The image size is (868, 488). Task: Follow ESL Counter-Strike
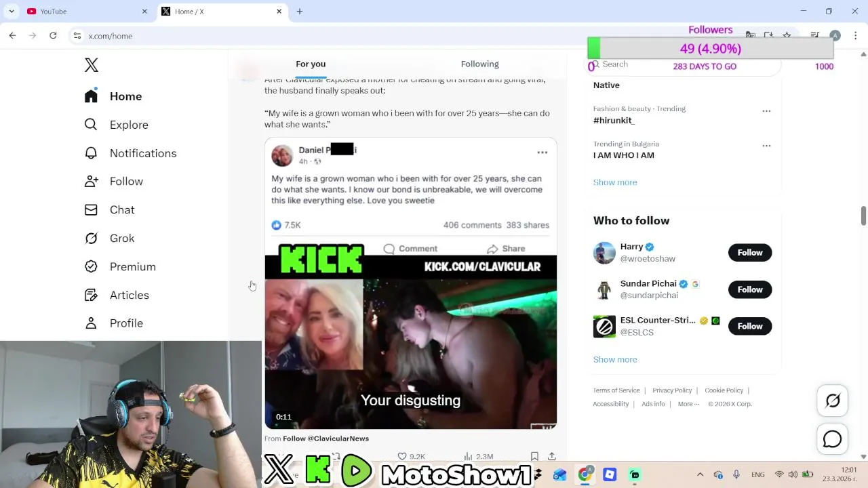pos(750,326)
